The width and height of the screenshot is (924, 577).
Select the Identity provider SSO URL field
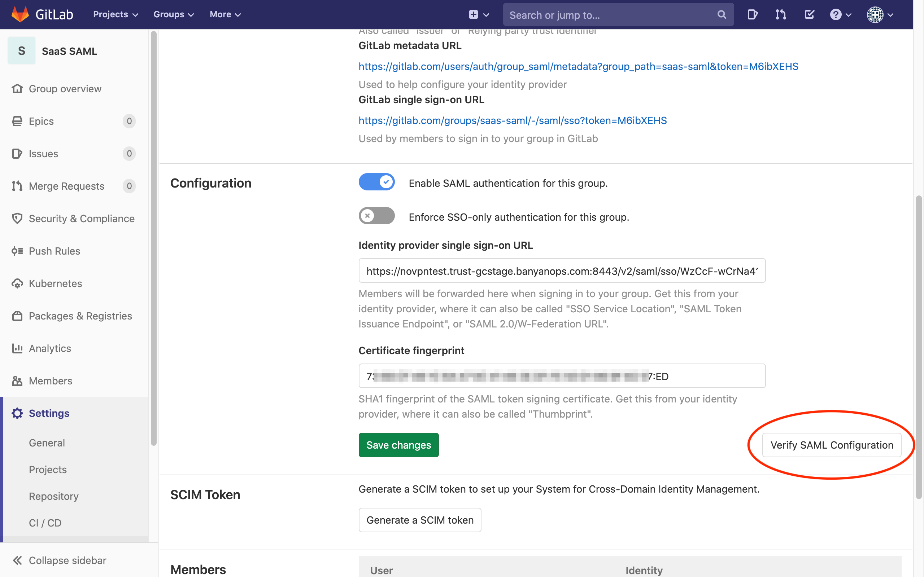point(561,270)
